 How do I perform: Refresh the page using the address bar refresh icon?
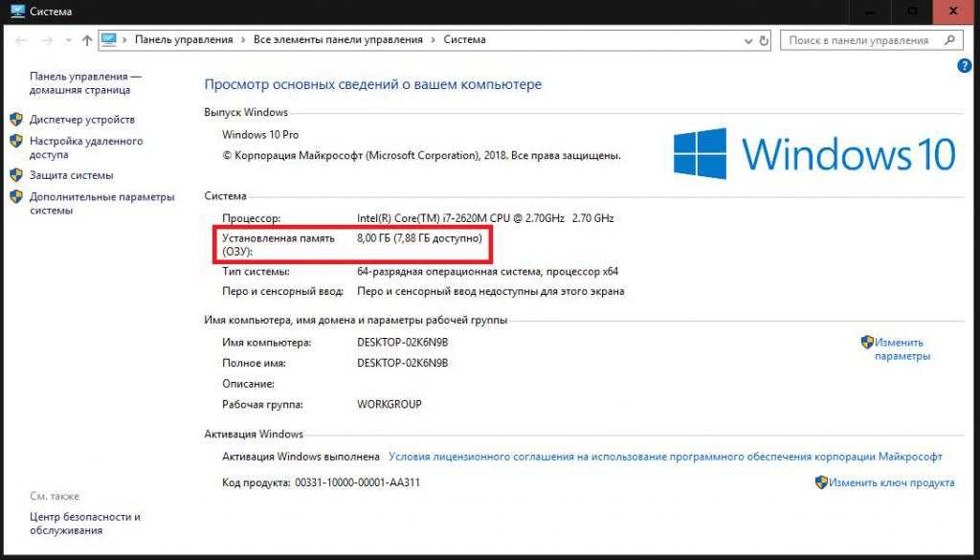point(764,40)
